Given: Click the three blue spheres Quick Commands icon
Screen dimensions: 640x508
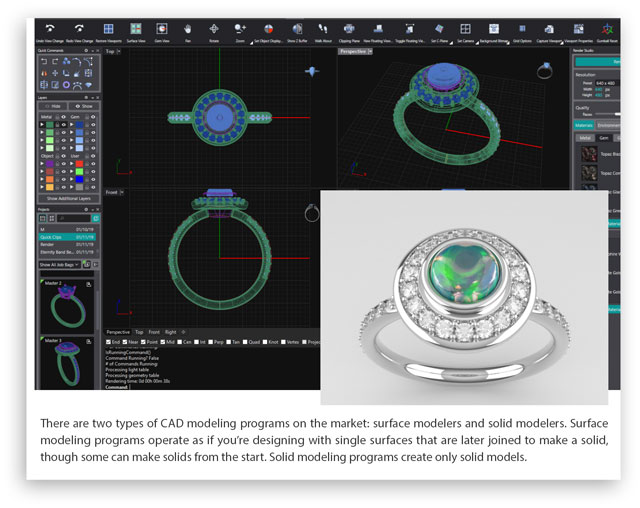Looking at the screenshot, I should [x=66, y=61].
